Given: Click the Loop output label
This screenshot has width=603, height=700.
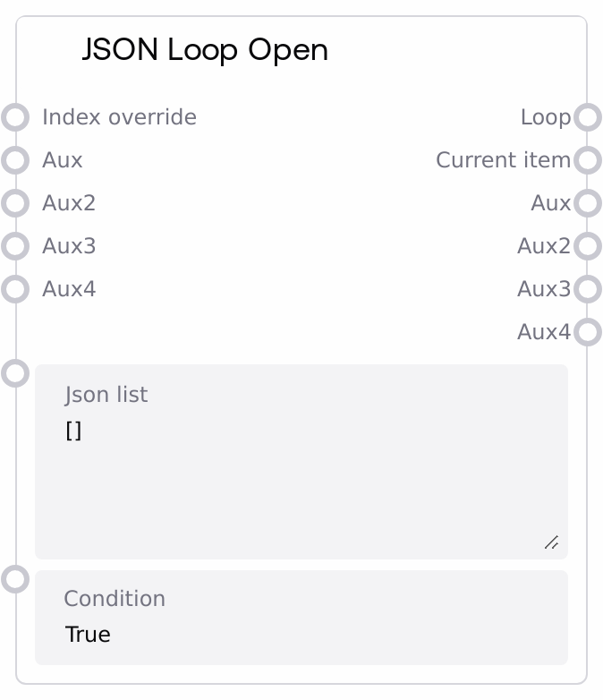Looking at the screenshot, I should (x=545, y=117).
